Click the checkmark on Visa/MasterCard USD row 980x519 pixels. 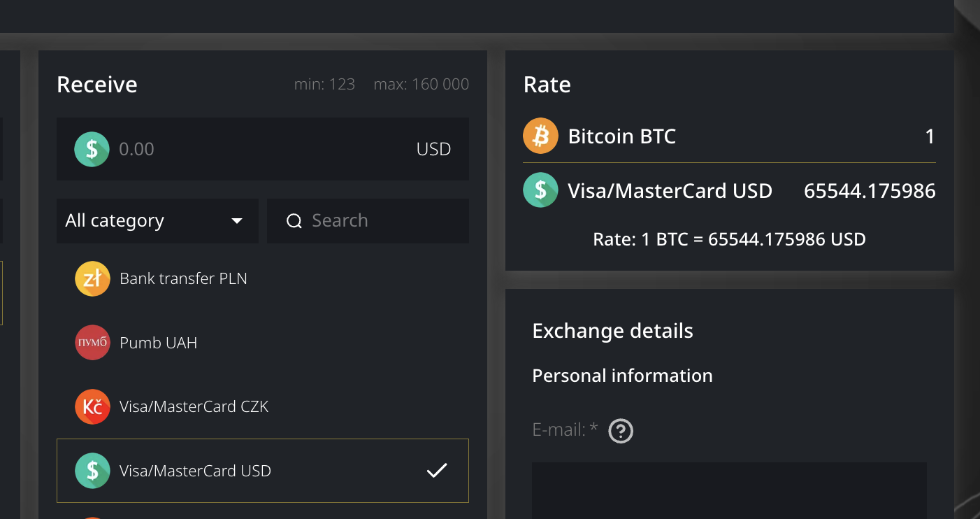[437, 471]
